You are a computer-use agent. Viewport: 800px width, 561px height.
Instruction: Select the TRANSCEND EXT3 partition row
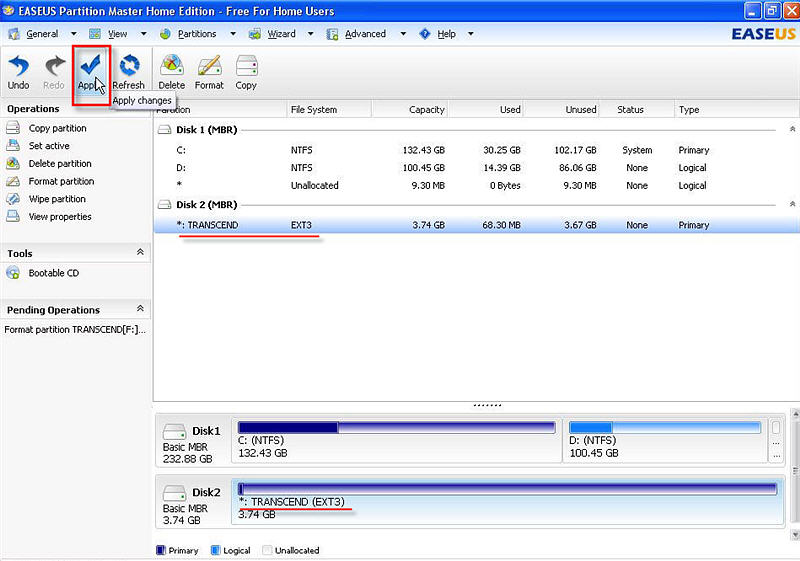point(476,225)
